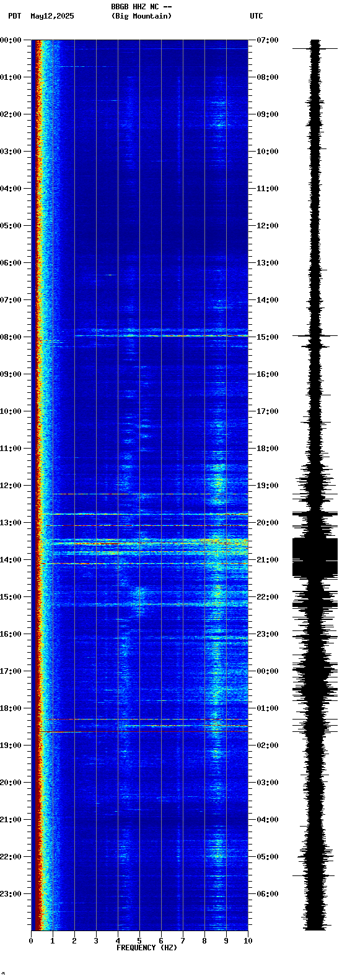Click the red horizontal spectrogram streak at 15:00 UTC
Screen dimensions: 342x980
pyautogui.click(x=161, y=336)
